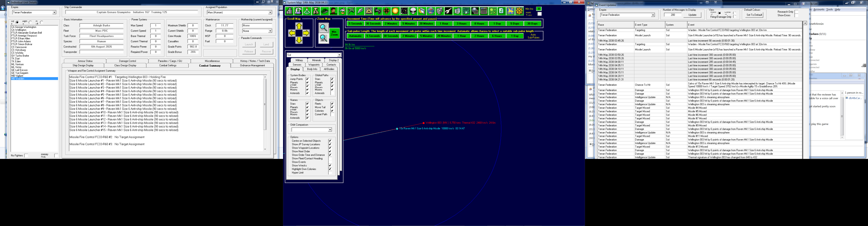This screenshot has height=226, width=868.
Task: Click the green refresh arrows toolbar icon
Action: point(501,11)
